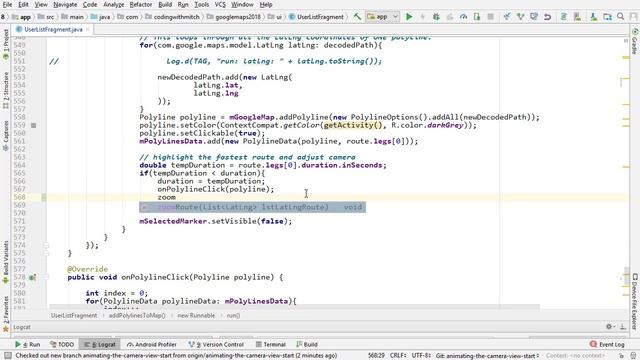The image size is (640, 360).
Task: Open the Tools menu
Action: click(202, 4)
